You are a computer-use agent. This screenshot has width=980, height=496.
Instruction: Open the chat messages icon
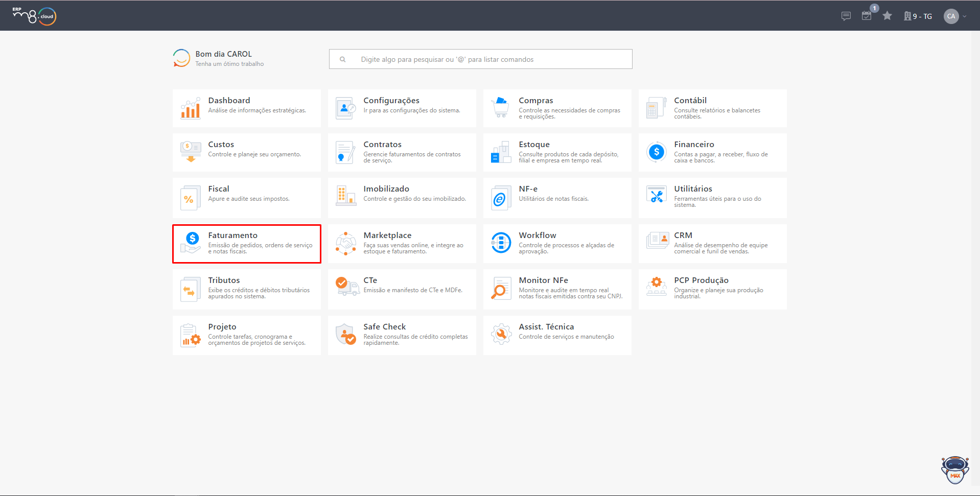tap(846, 16)
